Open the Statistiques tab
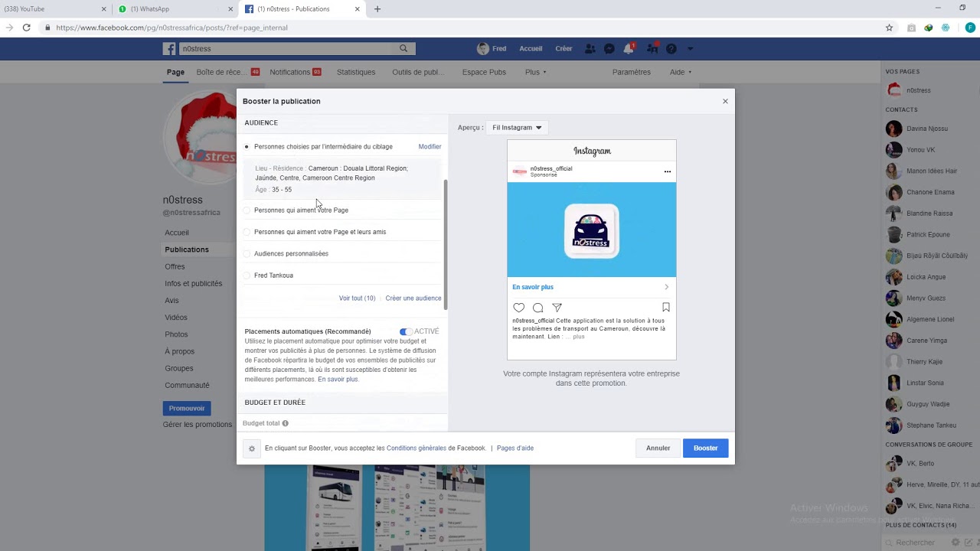The image size is (980, 551). click(356, 72)
